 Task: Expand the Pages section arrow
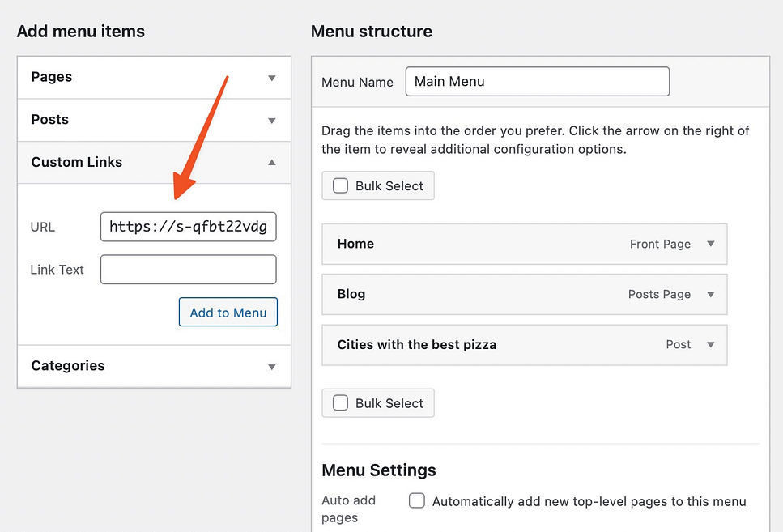pos(272,79)
